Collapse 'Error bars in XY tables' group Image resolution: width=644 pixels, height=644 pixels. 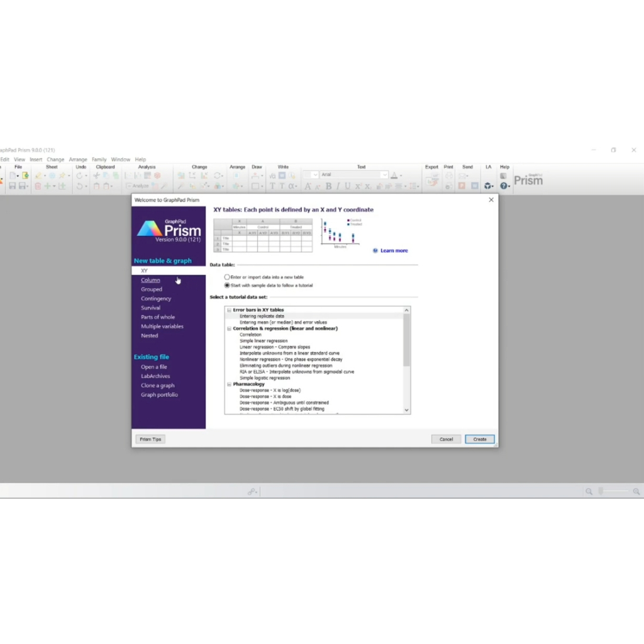(x=230, y=310)
